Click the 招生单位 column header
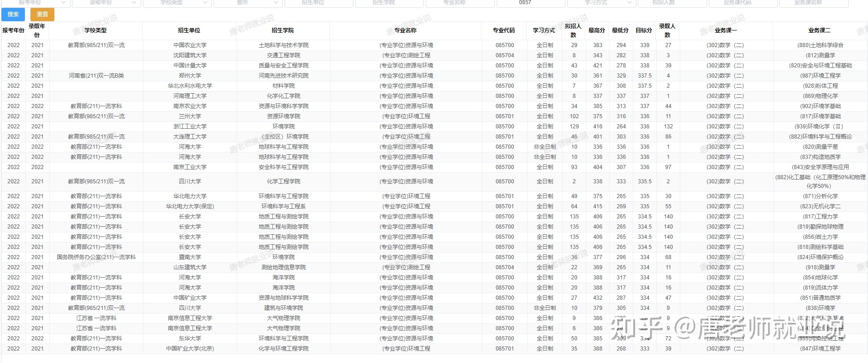Screen dimensions: 868x363 (190, 30)
